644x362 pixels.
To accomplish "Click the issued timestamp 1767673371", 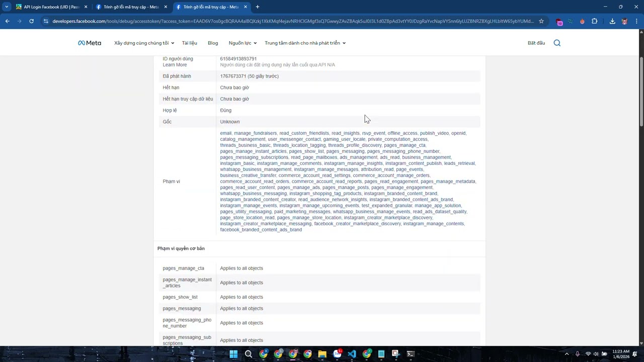I will pos(233,76).
